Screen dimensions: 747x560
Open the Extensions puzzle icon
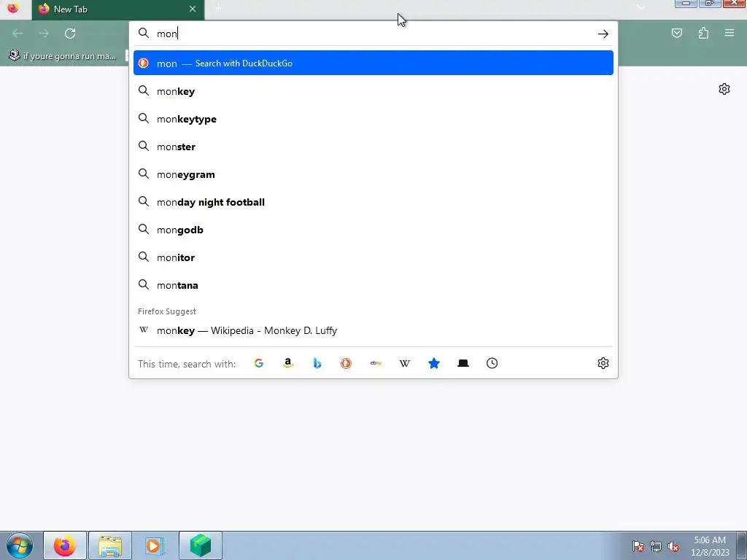click(704, 33)
